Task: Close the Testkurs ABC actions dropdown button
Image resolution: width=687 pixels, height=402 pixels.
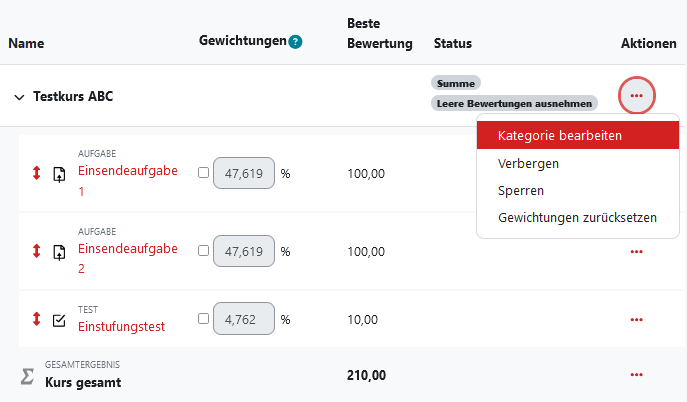Action: [x=637, y=95]
